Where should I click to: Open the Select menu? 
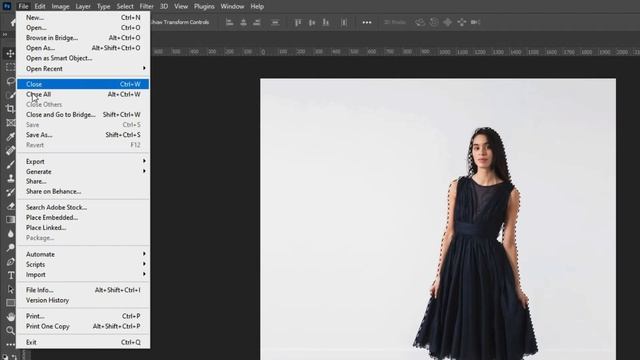125,7
